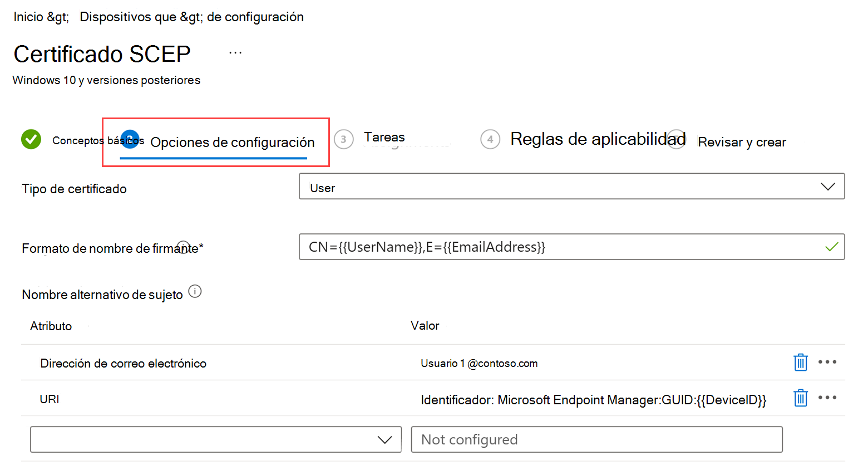Select the Usuario 1 @contoso.com value
This screenshot has height=475, width=868.
point(479,364)
